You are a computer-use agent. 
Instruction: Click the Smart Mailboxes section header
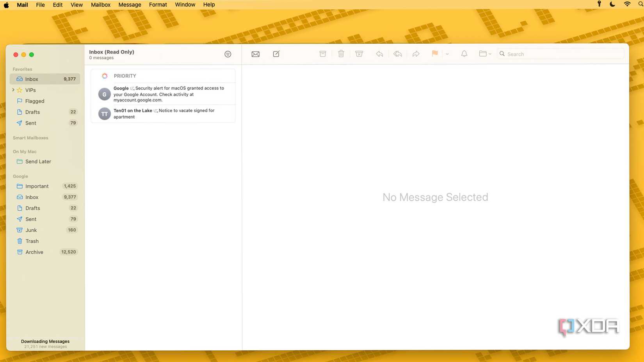30,138
